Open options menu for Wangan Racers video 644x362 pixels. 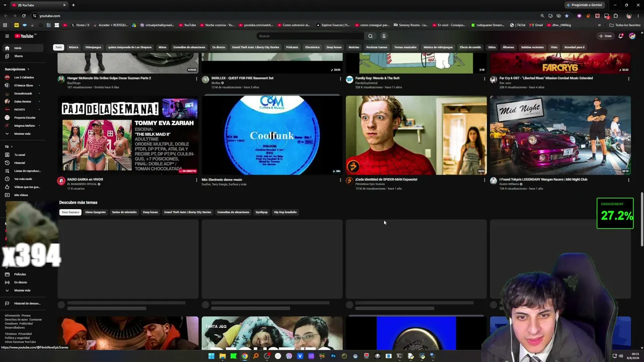(x=628, y=179)
